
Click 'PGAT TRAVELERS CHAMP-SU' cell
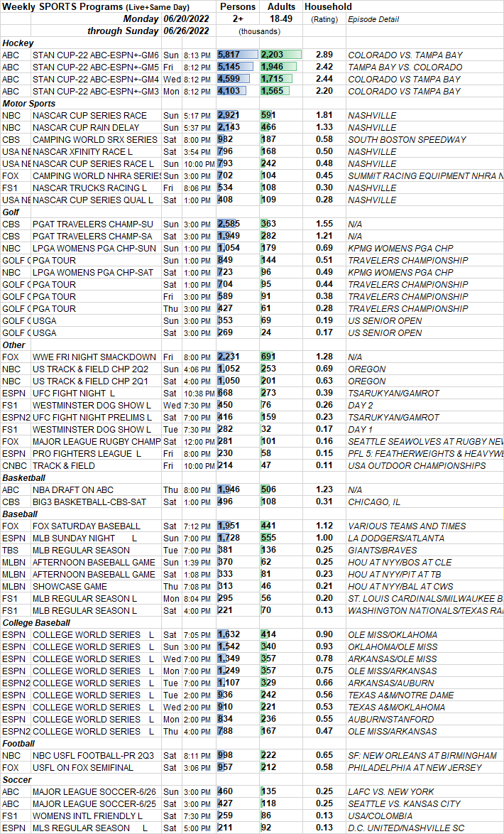point(92,224)
